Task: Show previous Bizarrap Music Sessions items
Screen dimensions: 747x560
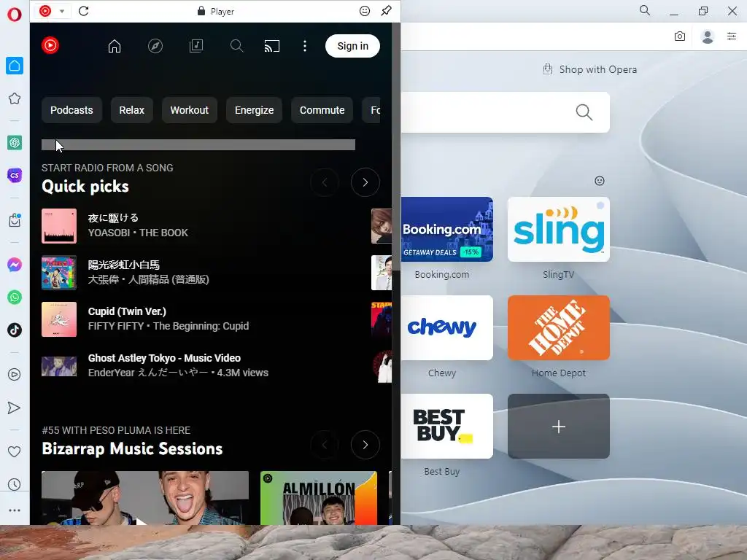Action: tap(325, 445)
